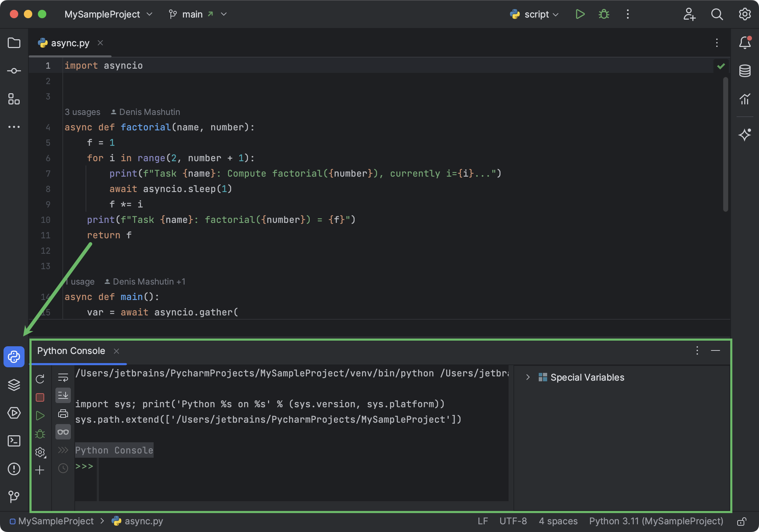The width and height of the screenshot is (759, 532).
Task: Open the AI Assistant sparkle icon
Action: (x=745, y=135)
